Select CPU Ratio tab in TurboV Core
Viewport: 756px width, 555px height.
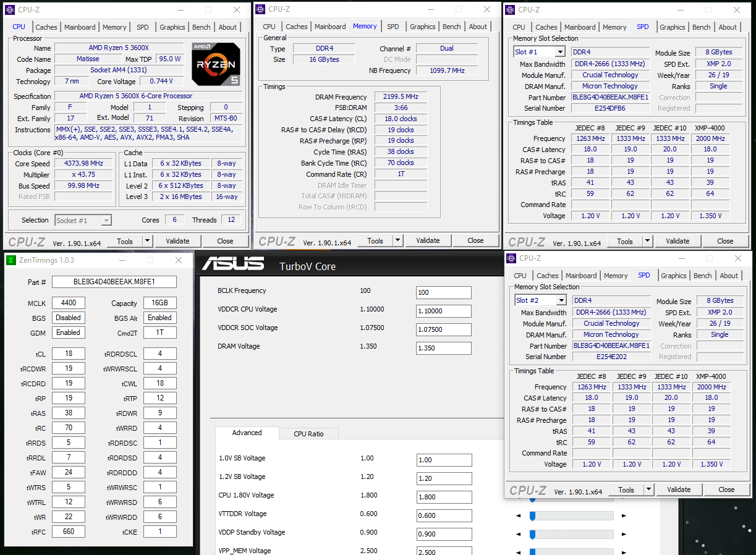tap(308, 434)
